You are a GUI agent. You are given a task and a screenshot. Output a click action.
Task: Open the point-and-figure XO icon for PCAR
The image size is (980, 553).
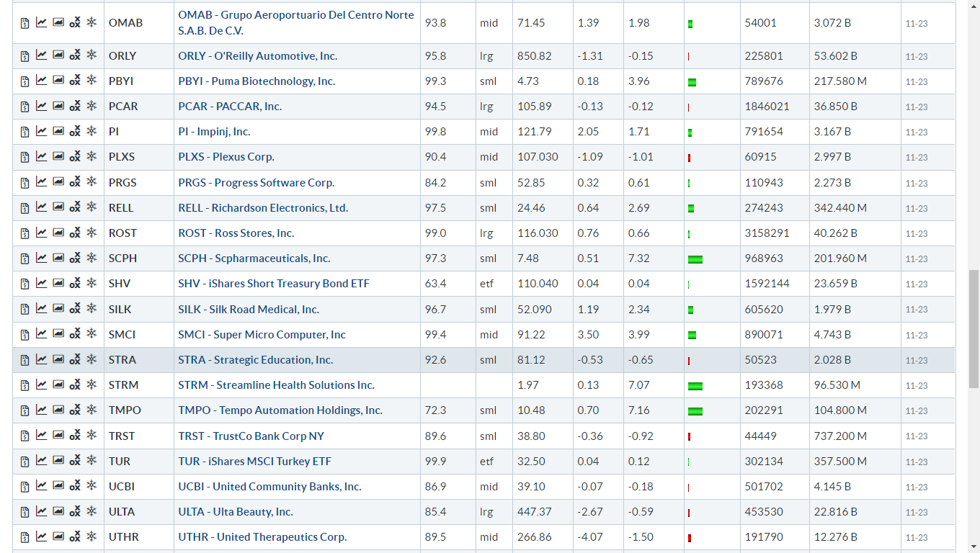(75, 107)
